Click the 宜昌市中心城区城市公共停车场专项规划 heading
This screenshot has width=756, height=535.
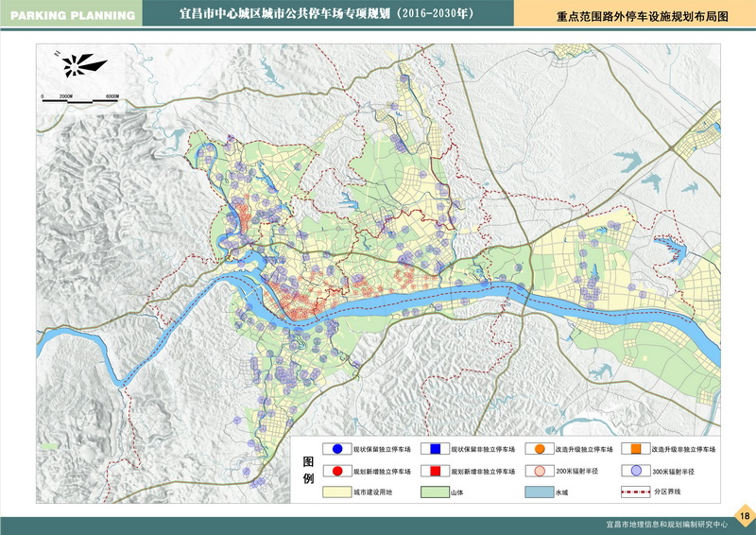(326, 14)
